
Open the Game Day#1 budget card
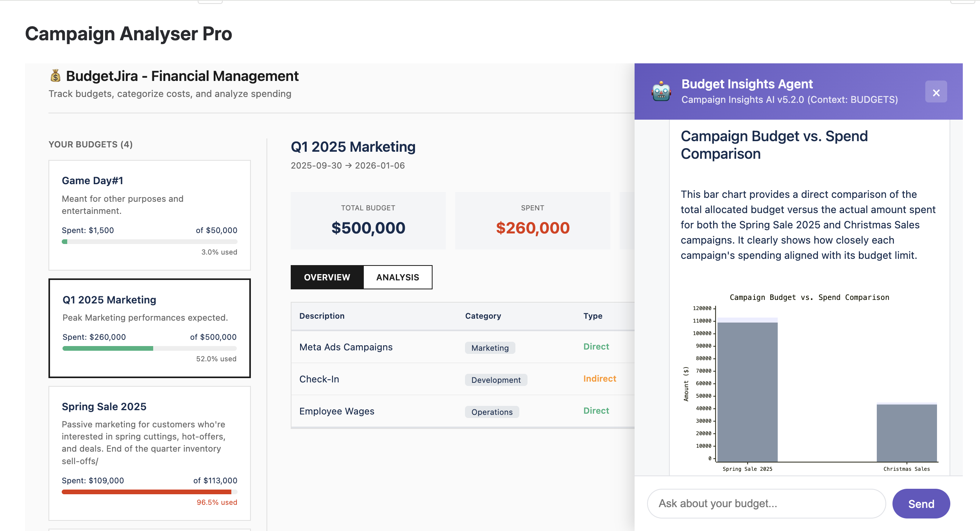pos(149,215)
